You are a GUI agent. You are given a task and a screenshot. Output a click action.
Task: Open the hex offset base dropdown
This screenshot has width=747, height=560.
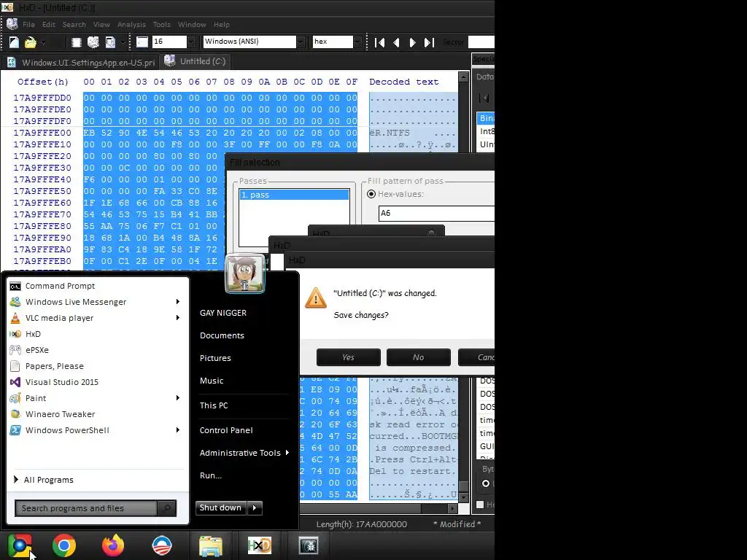[x=357, y=42]
